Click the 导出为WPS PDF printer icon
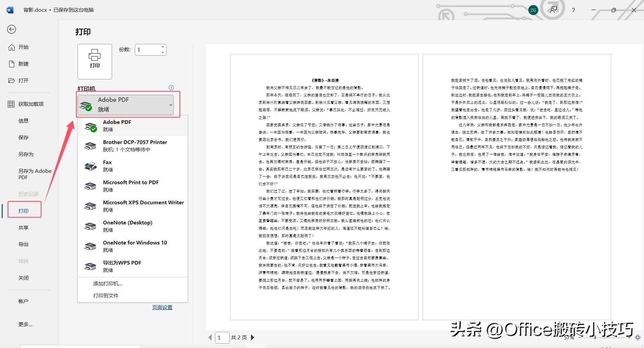Screen dimensions: 644x348 tap(90, 267)
